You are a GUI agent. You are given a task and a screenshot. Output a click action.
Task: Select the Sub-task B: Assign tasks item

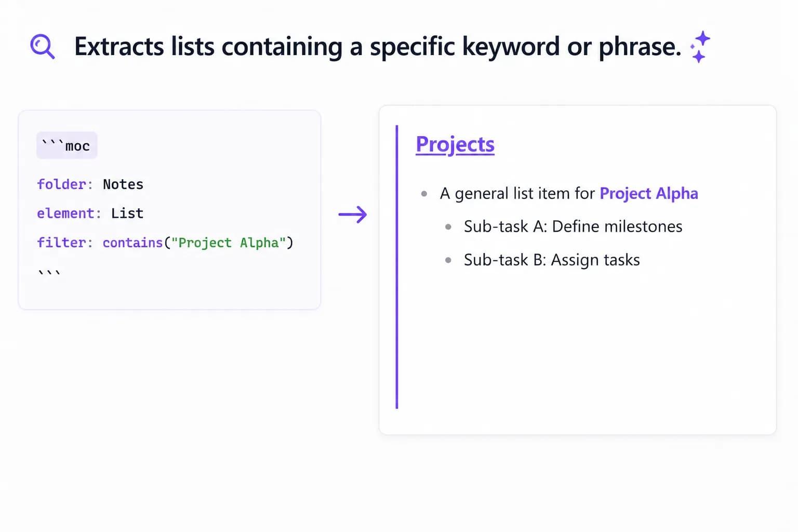(552, 260)
